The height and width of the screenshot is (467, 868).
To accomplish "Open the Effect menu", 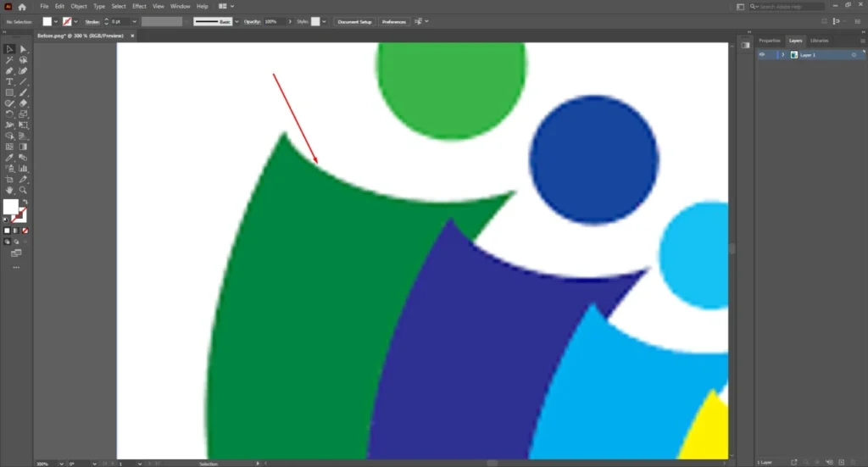I will 140,7.
